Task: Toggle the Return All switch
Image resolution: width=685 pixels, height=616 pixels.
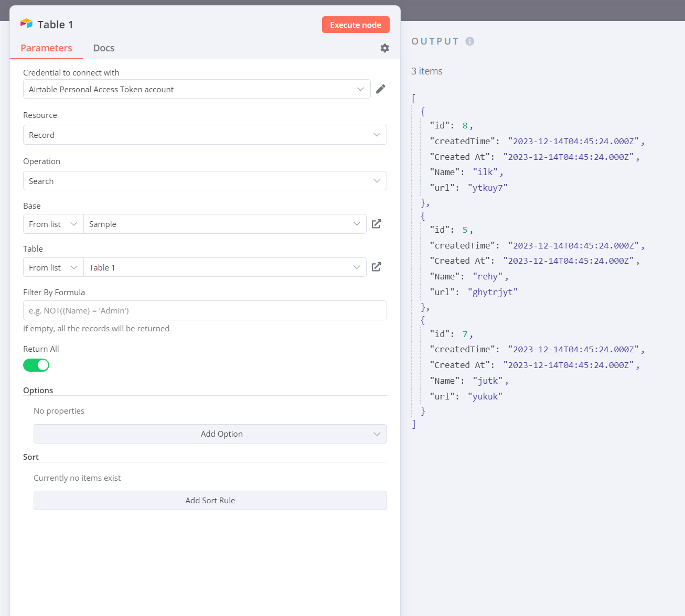Action: [36, 365]
